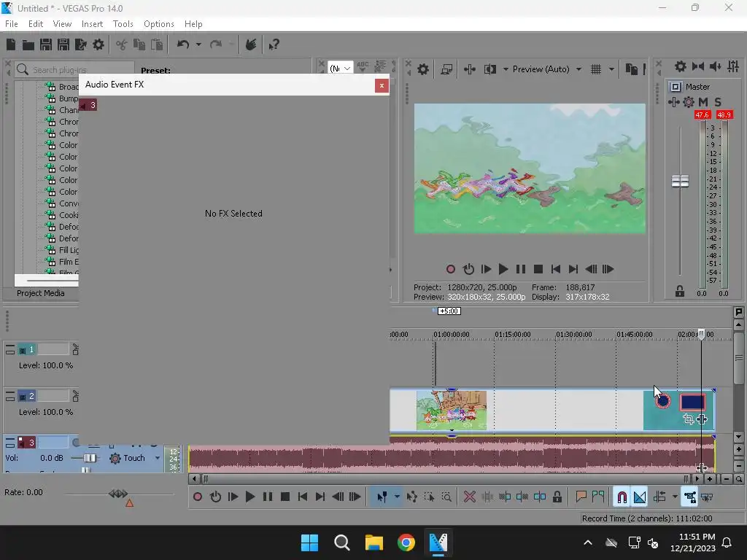Toggle Dim Output speaker icon
Image resolution: width=747 pixels, height=560 pixels.
(x=715, y=66)
